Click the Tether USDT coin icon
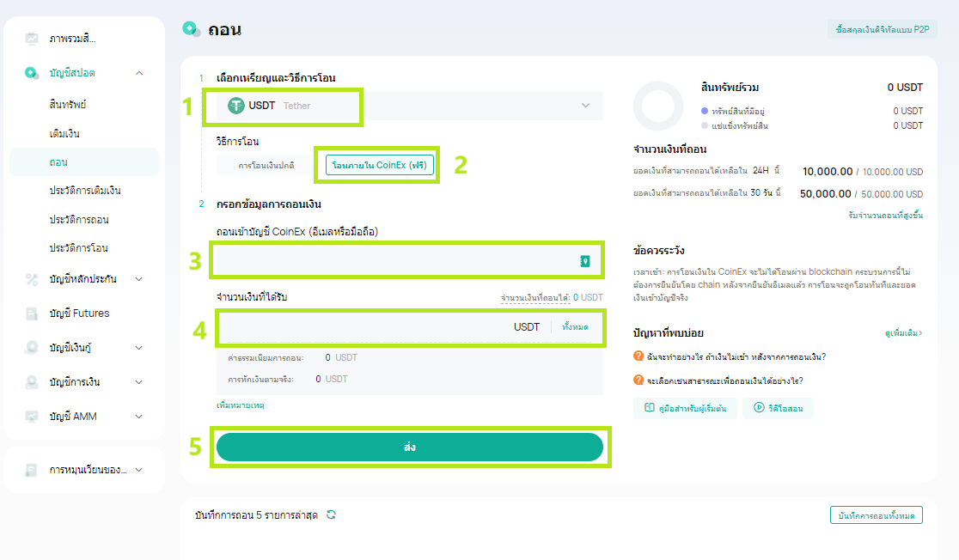 (235, 106)
